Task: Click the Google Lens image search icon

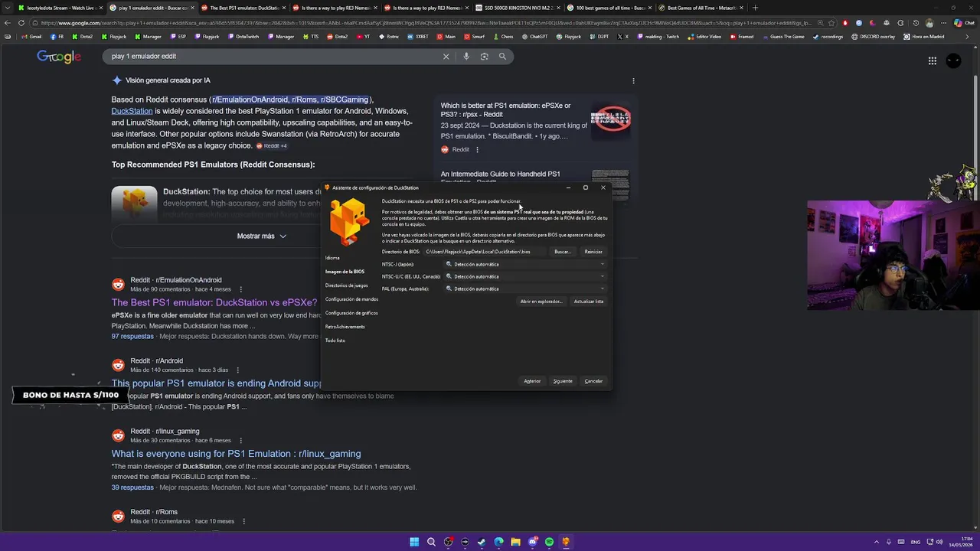Action: click(484, 56)
